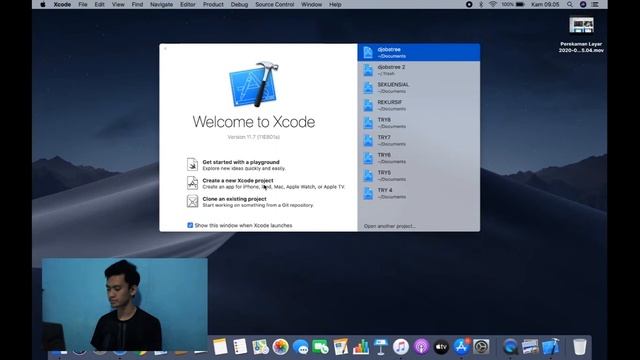The width and height of the screenshot is (640, 360).
Task: Open the File menu
Action: click(83, 4)
